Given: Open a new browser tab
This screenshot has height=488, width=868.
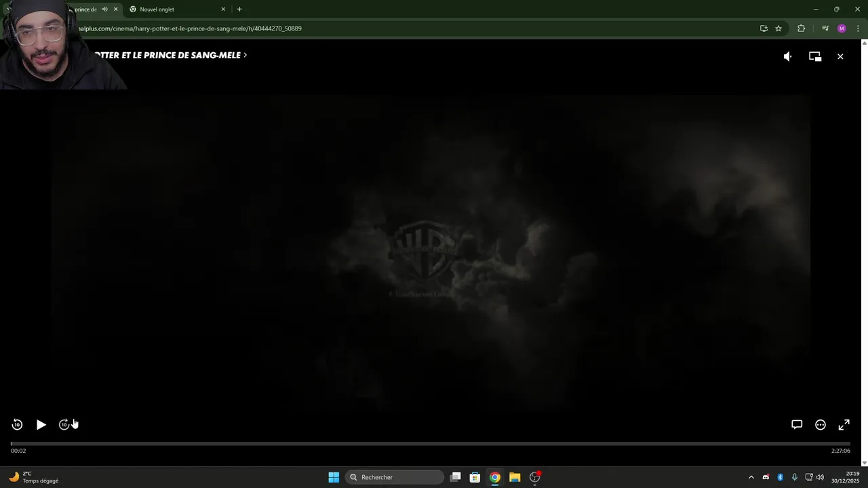Looking at the screenshot, I should click(x=239, y=9).
